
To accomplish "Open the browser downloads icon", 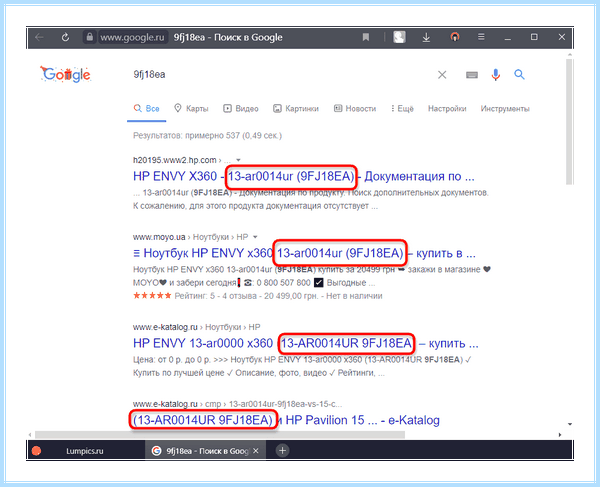I will 426,37.
